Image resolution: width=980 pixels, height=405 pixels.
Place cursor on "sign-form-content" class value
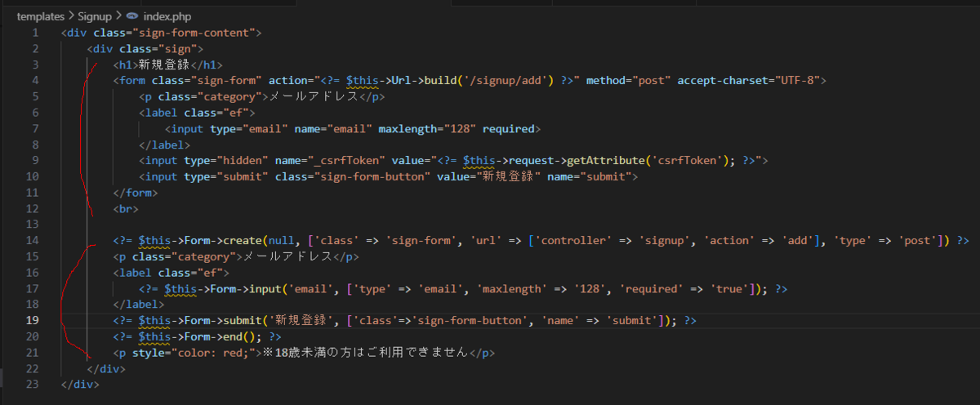pos(198,33)
